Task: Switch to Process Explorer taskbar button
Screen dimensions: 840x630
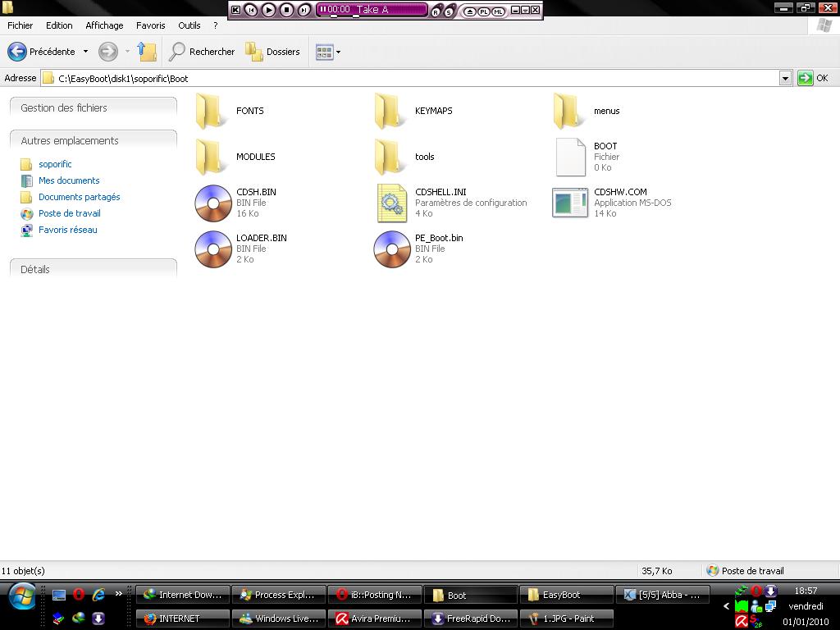Action: (x=279, y=595)
